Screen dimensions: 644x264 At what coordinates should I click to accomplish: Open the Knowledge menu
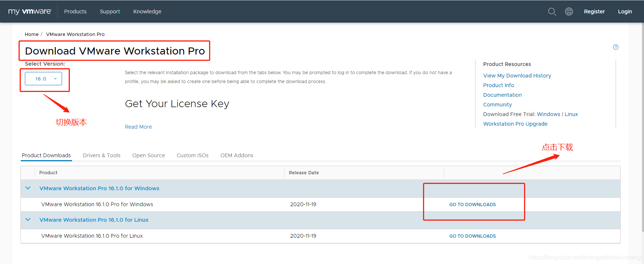pyautogui.click(x=147, y=11)
